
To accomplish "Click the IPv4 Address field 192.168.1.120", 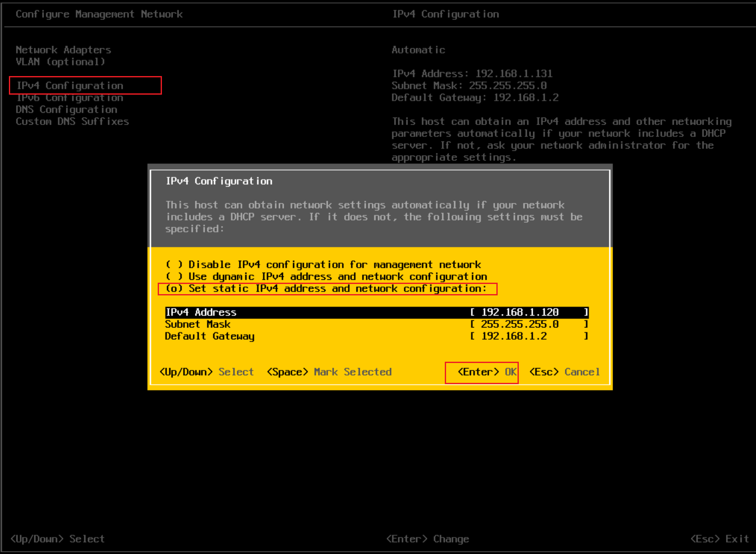I will tap(529, 312).
